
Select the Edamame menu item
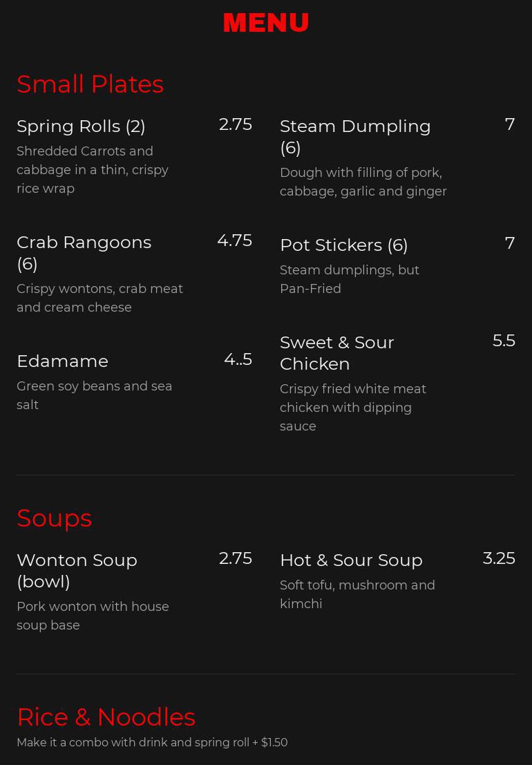coord(62,361)
